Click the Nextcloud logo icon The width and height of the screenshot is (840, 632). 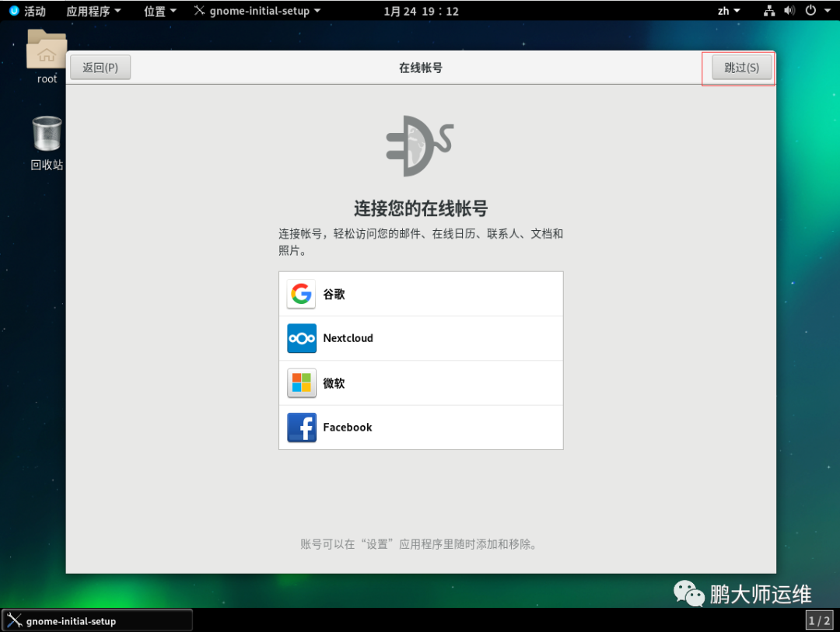coord(301,338)
